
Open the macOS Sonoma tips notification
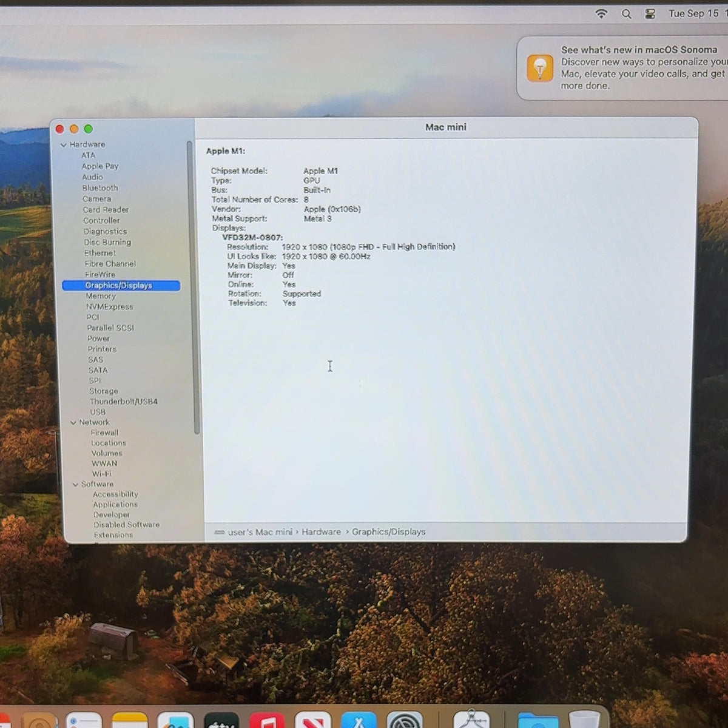[x=622, y=68]
